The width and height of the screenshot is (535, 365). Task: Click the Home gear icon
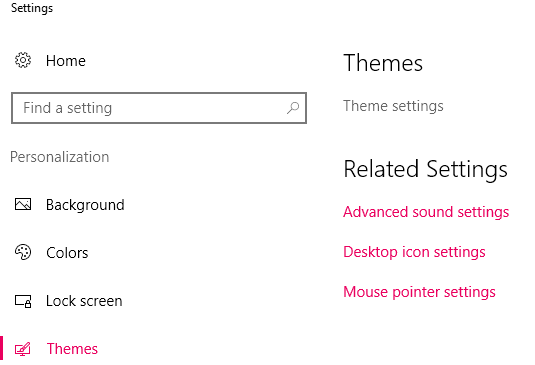[x=23, y=60]
